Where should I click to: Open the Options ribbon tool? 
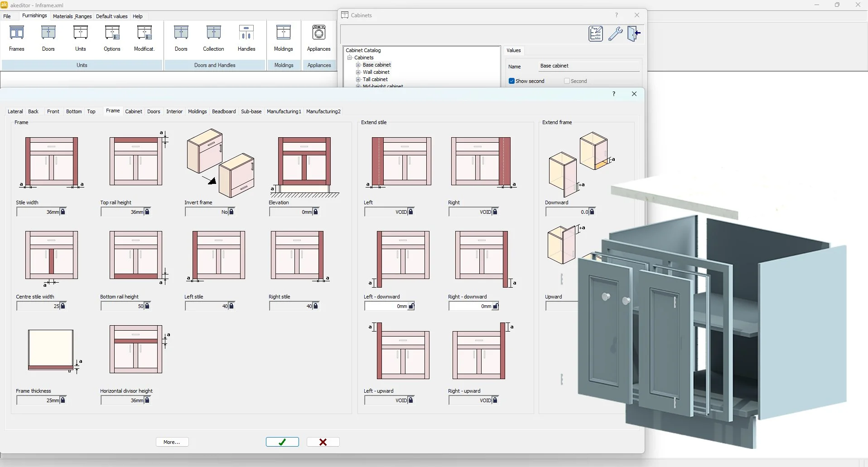pyautogui.click(x=112, y=39)
